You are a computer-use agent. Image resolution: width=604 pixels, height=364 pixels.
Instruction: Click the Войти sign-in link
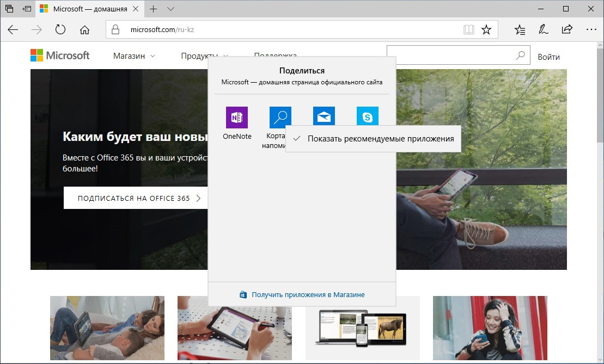coord(548,57)
